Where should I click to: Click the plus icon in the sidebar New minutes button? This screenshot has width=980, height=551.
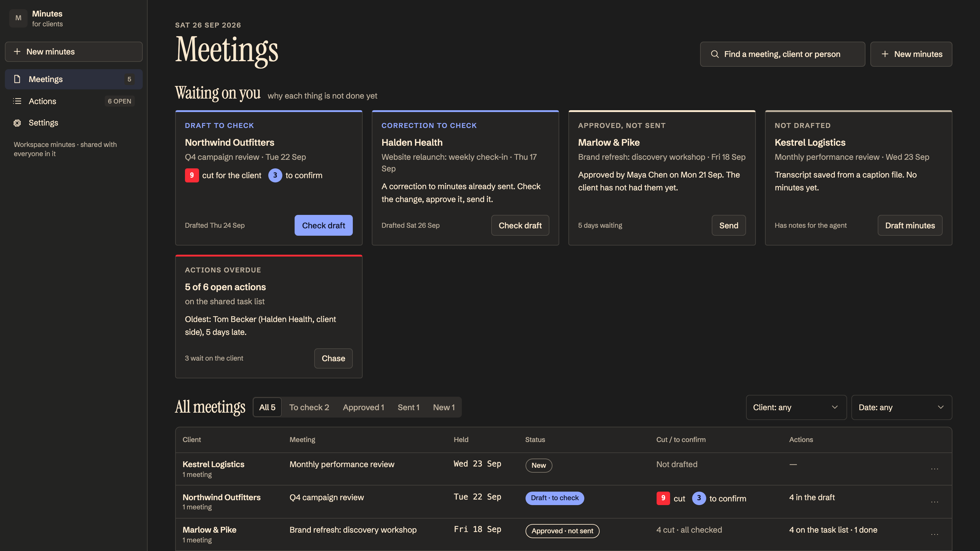(17, 52)
